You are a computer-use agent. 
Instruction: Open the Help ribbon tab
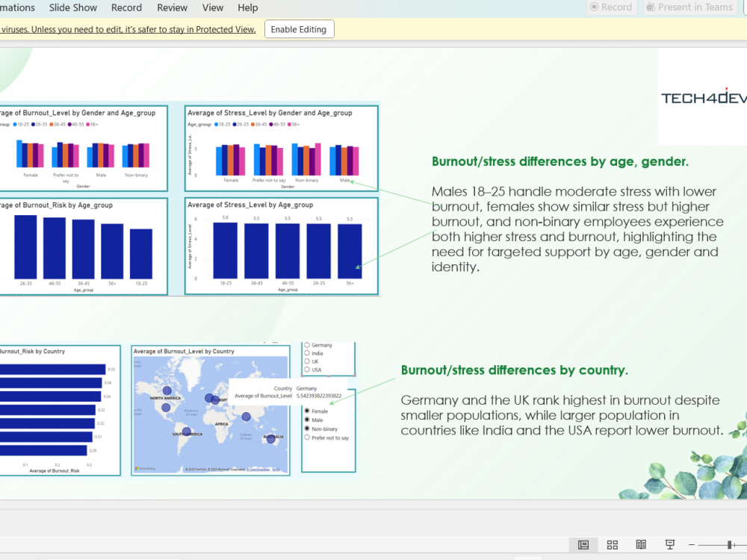coord(248,7)
